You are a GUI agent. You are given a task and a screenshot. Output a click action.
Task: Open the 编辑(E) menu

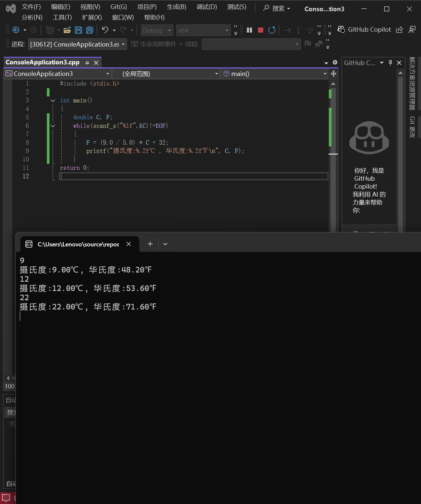point(61,7)
